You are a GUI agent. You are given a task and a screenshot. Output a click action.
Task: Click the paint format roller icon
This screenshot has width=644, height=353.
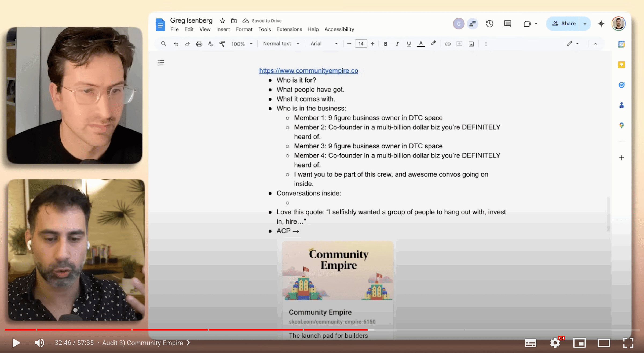tap(222, 44)
